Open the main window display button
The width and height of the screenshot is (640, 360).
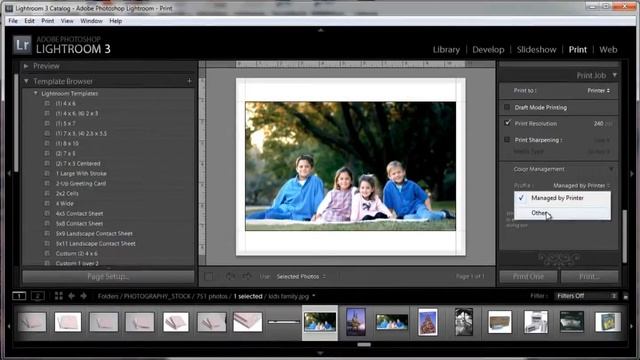click(x=19, y=296)
